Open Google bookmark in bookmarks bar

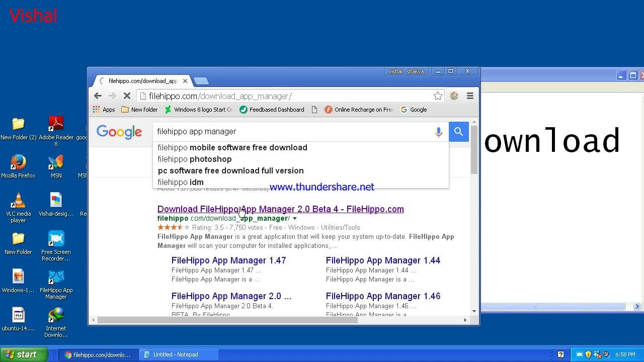point(414,110)
